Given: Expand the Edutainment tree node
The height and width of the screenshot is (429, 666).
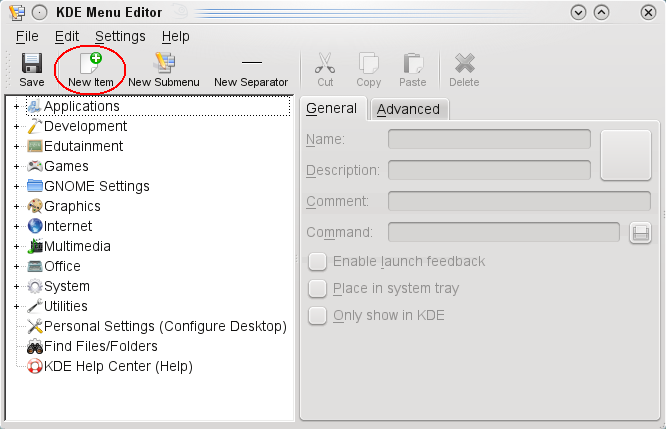Looking at the screenshot, I should coord(16,146).
